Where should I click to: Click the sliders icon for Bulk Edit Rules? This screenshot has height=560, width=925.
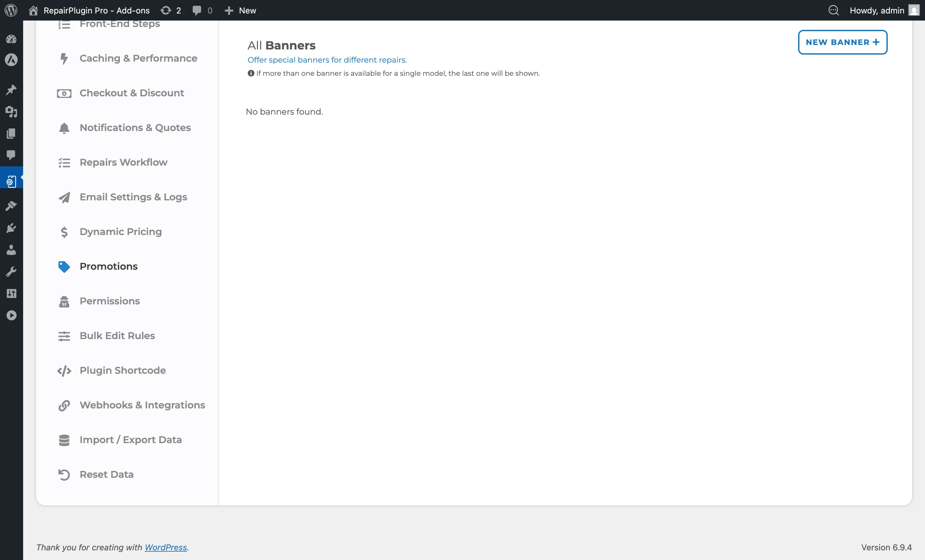coord(64,336)
